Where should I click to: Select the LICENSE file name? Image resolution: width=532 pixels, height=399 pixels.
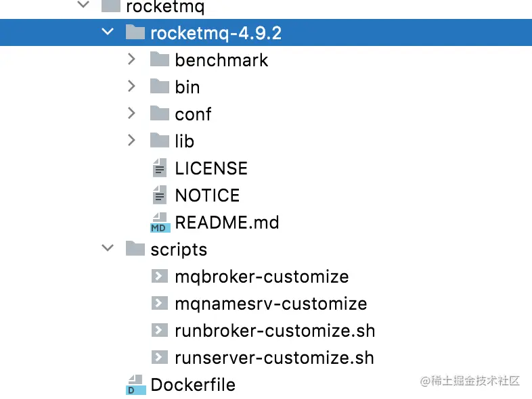coord(211,168)
